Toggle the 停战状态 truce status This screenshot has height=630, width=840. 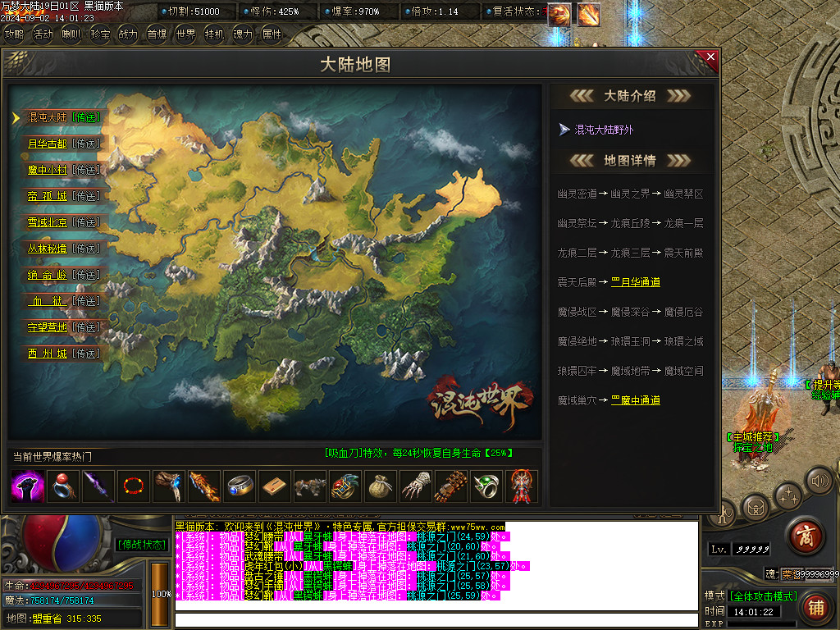[x=141, y=544]
